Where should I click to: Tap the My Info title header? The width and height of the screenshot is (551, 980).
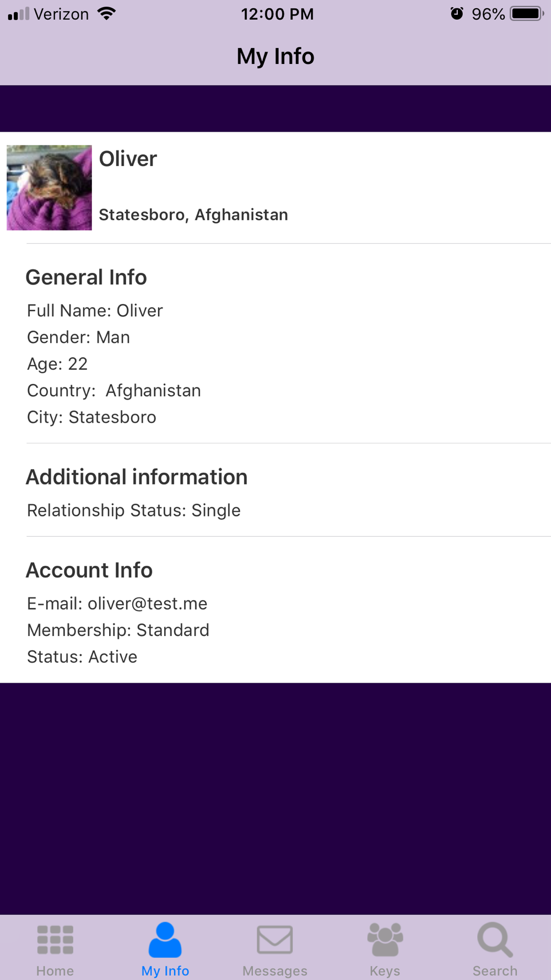click(275, 56)
